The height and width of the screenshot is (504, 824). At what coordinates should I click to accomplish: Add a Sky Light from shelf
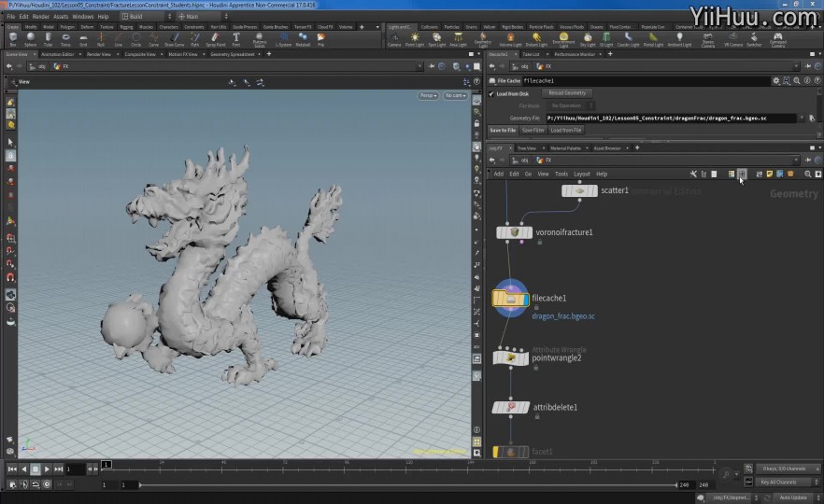588,39
